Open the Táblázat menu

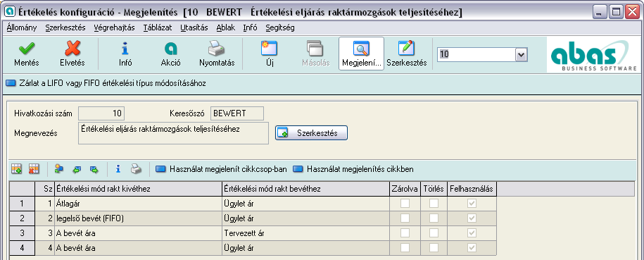158,28
